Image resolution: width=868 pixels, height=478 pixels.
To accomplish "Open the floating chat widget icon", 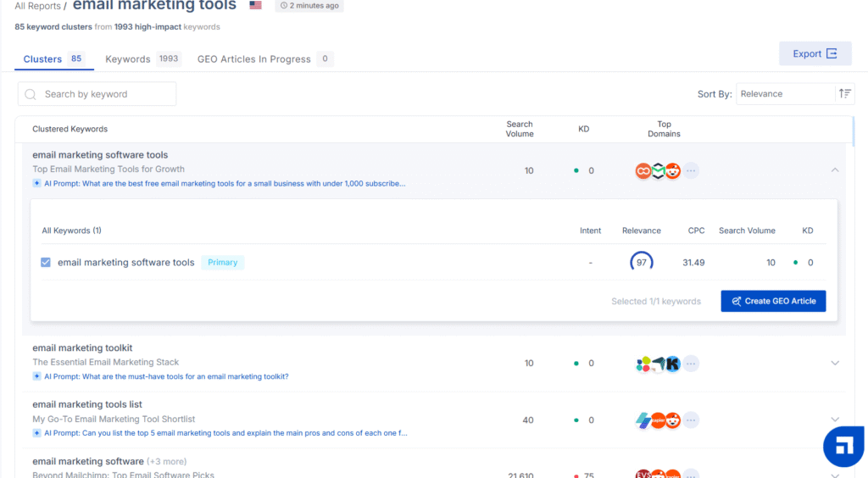I will click(x=843, y=446).
